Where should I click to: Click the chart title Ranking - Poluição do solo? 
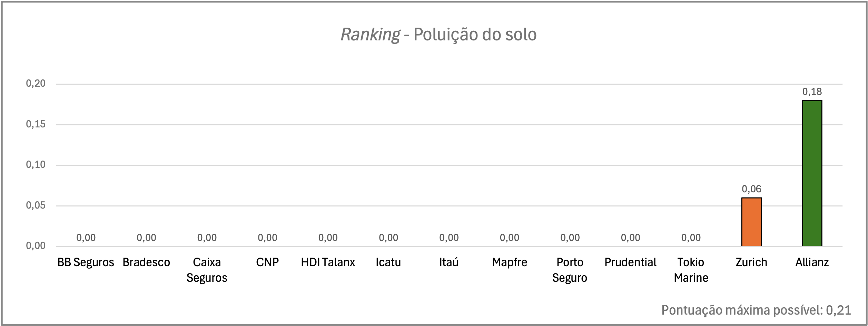click(x=438, y=35)
